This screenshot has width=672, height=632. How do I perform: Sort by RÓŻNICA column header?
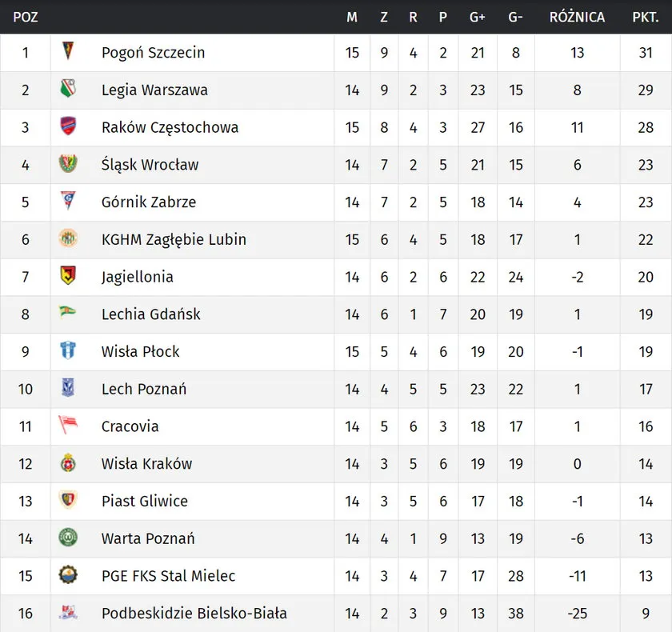coord(577,17)
